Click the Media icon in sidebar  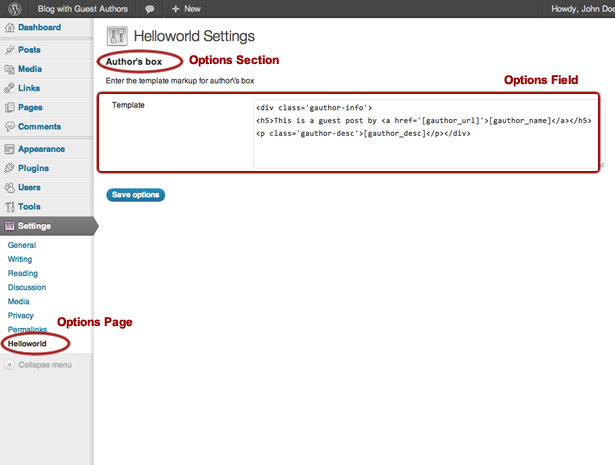click(9, 69)
